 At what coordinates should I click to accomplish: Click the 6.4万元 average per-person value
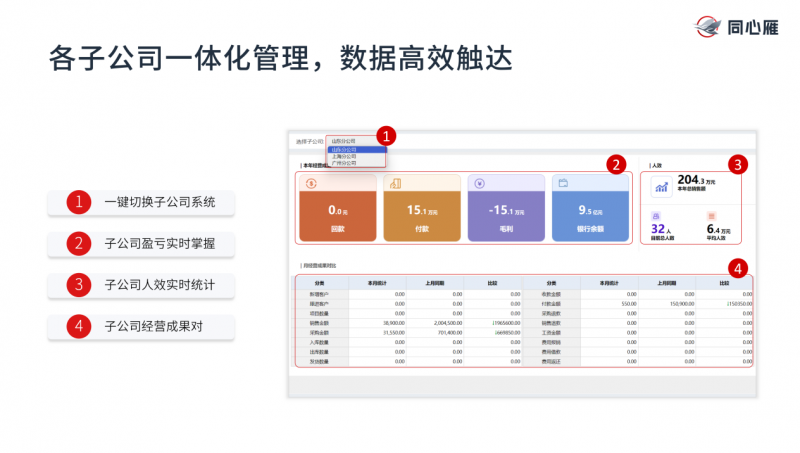click(x=718, y=229)
